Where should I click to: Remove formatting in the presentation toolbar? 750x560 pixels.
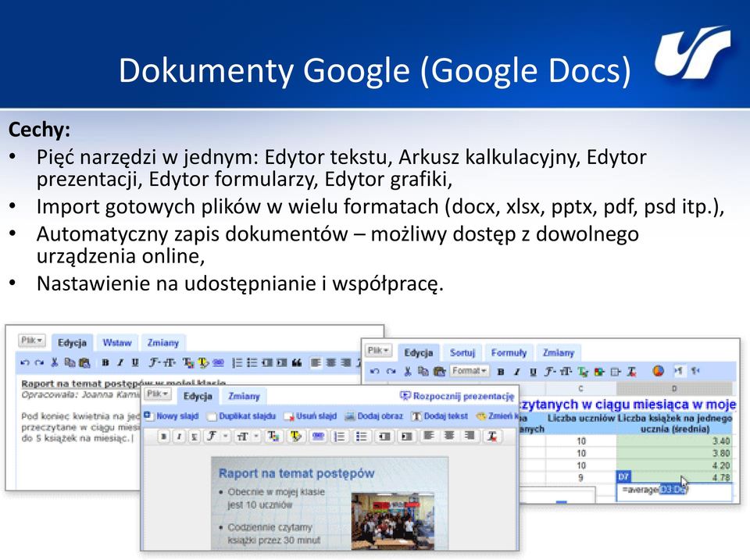click(x=492, y=436)
